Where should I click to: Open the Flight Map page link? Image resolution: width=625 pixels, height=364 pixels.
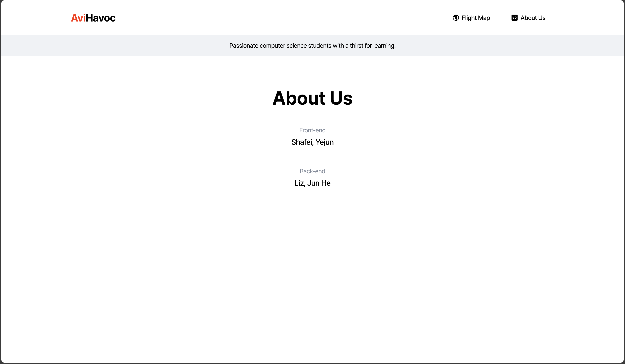[476, 18]
